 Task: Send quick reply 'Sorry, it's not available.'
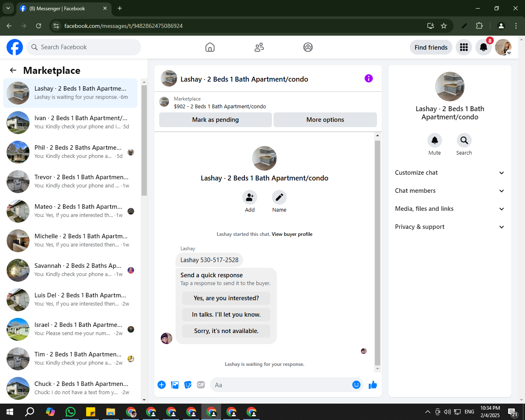click(226, 331)
